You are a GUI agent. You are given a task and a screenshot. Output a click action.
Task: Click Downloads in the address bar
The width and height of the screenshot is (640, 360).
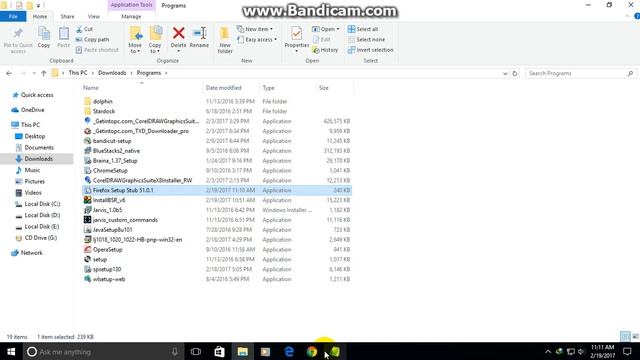click(112, 73)
